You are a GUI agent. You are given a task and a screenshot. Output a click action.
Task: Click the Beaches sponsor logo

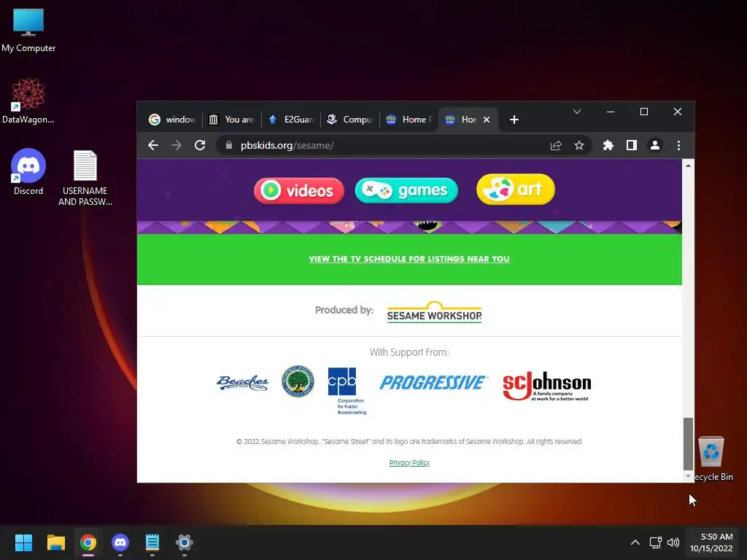pyautogui.click(x=242, y=383)
